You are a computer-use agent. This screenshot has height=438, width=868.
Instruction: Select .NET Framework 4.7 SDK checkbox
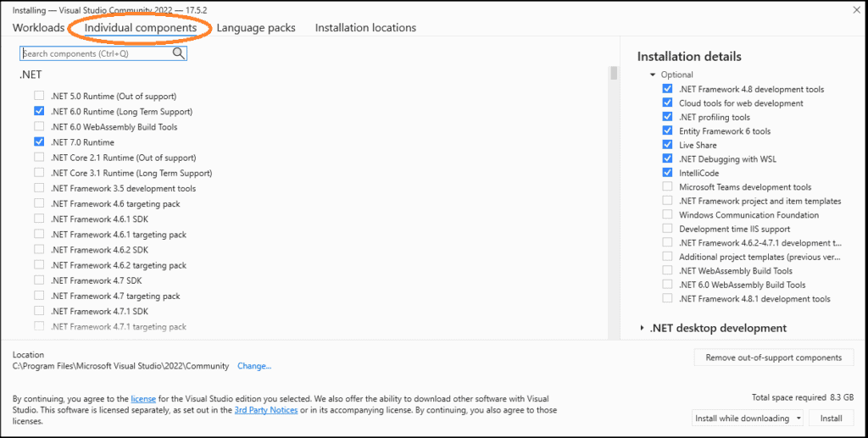pos(39,280)
